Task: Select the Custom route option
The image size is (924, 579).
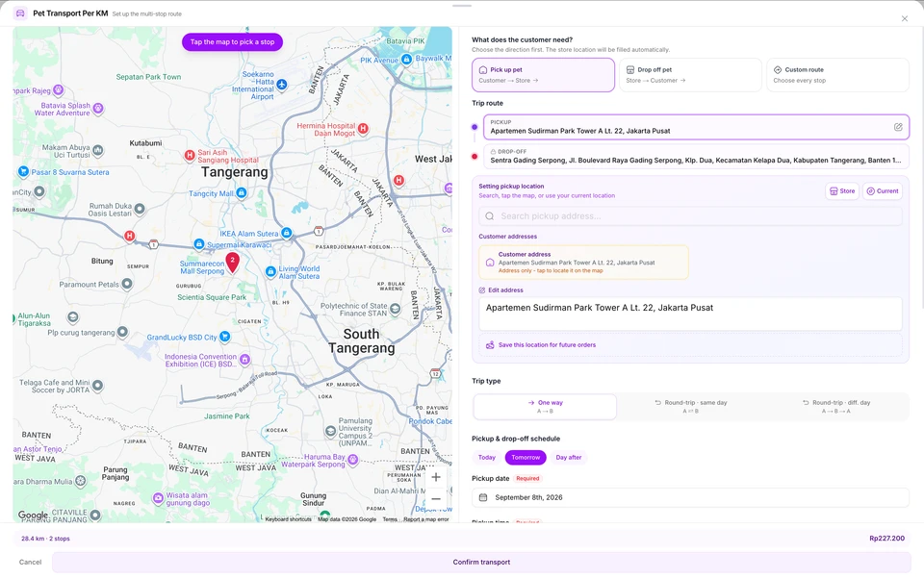Action: [x=837, y=75]
